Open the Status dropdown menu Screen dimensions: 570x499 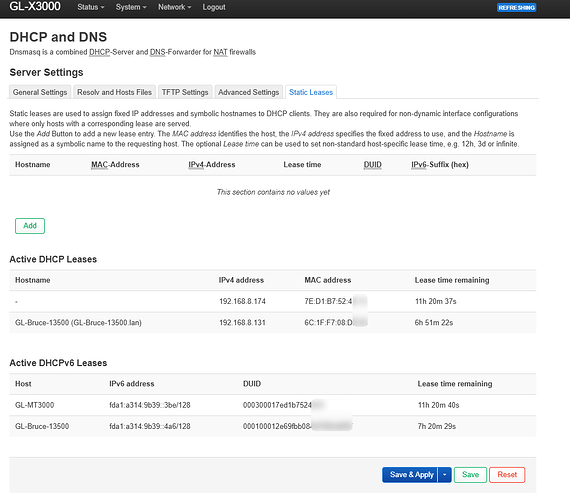(91, 7)
